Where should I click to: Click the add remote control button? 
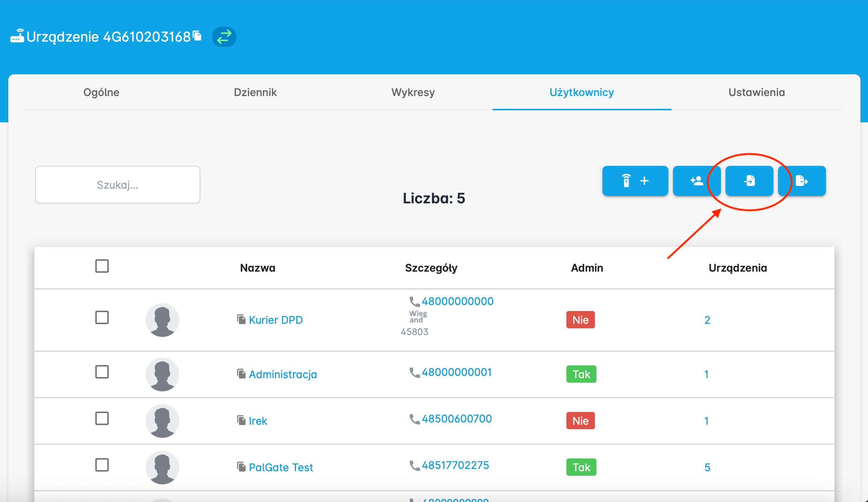coord(635,181)
